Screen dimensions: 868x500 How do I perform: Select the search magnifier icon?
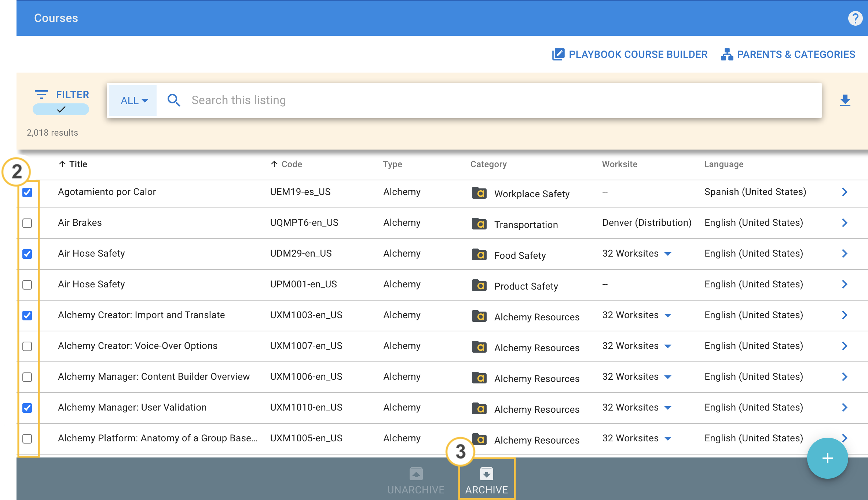(173, 100)
